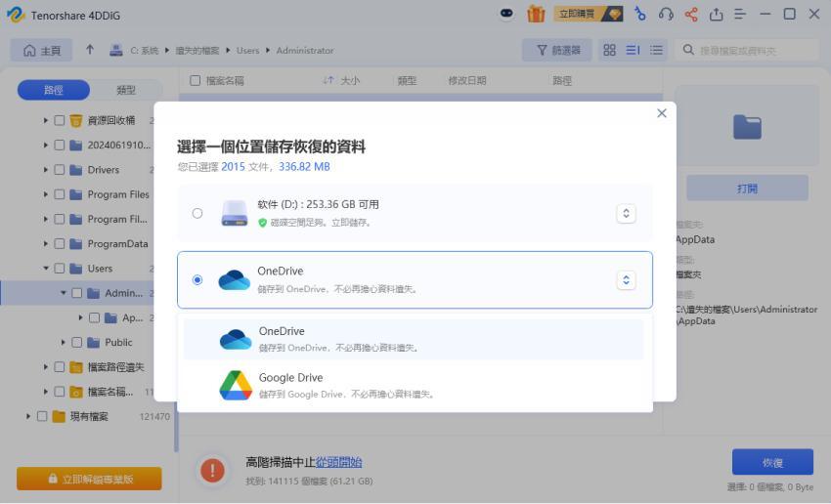This screenshot has width=831, height=504.
Task: Expand the Drivers tree node
Action: 46,170
